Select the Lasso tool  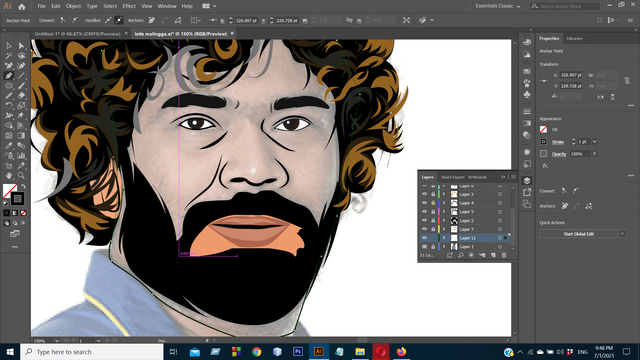pos(21,56)
